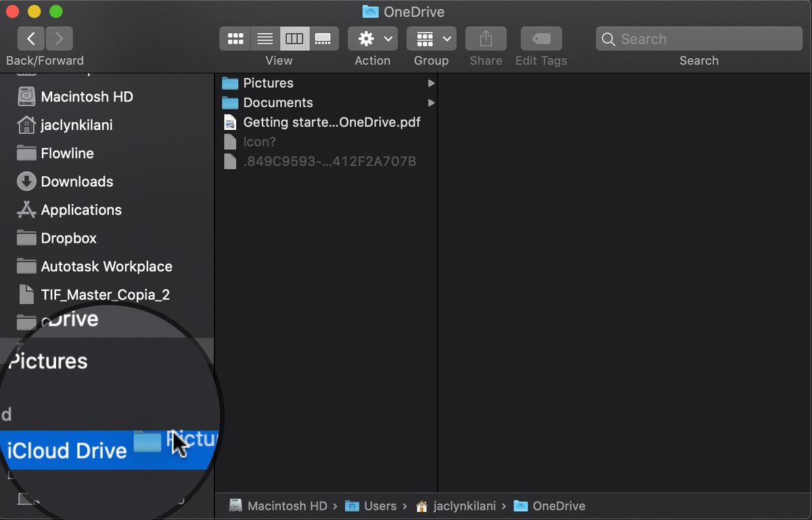Toggle column view selection in View control
812x520 pixels.
pyautogui.click(x=294, y=39)
